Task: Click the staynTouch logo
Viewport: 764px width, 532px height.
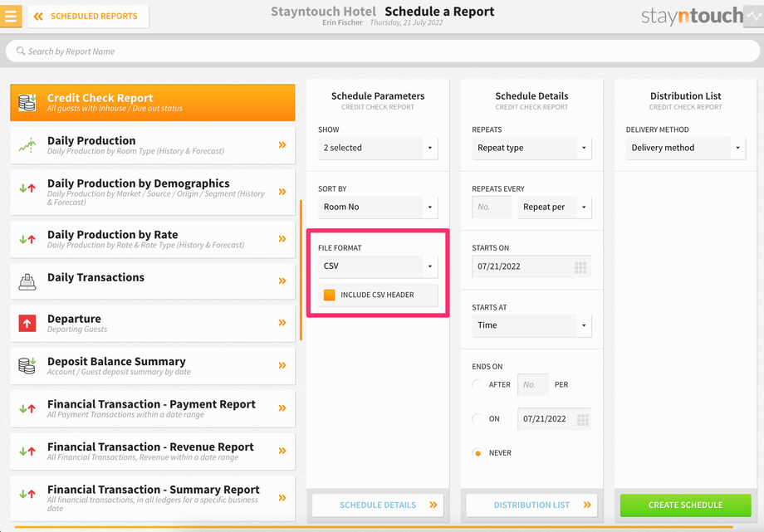Action: pos(692,16)
